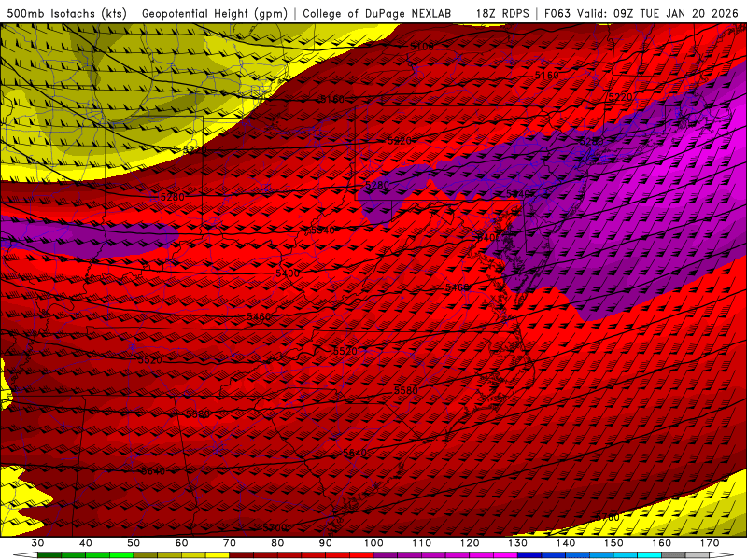Image resolution: width=747 pixels, height=560 pixels.
Task: Click the 5700 contour label over dark red shading
Action: tap(275, 527)
